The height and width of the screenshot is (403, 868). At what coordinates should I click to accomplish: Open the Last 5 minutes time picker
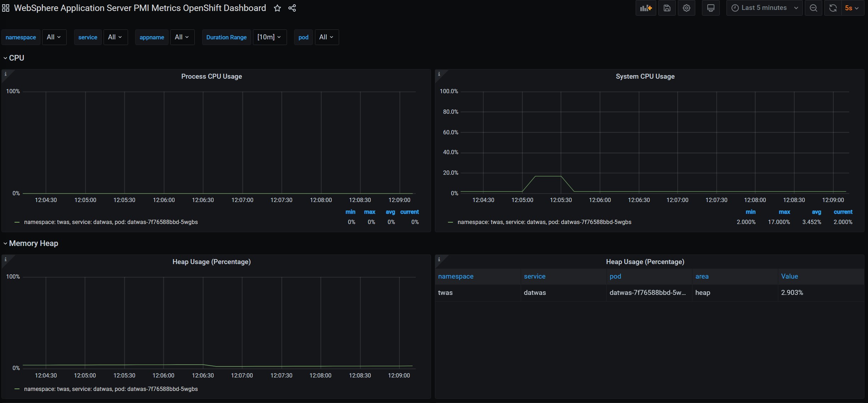pos(764,8)
